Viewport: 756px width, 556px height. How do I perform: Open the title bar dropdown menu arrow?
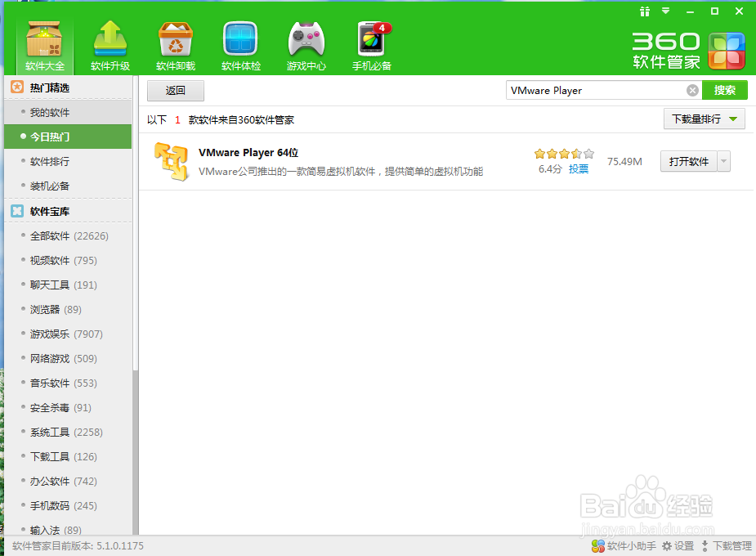point(666,11)
